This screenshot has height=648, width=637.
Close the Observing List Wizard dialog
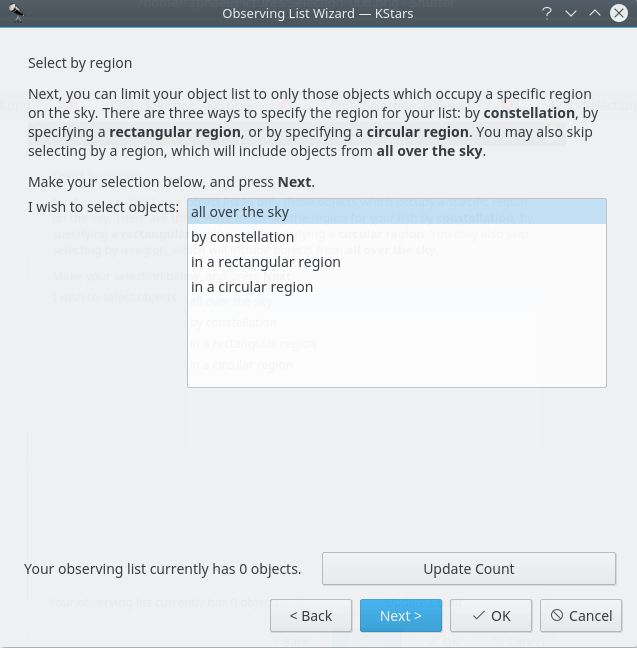click(x=618, y=14)
